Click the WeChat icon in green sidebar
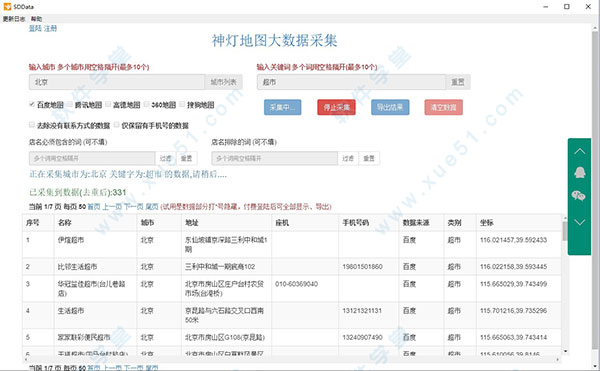600x371 pixels. (x=579, y=196)
